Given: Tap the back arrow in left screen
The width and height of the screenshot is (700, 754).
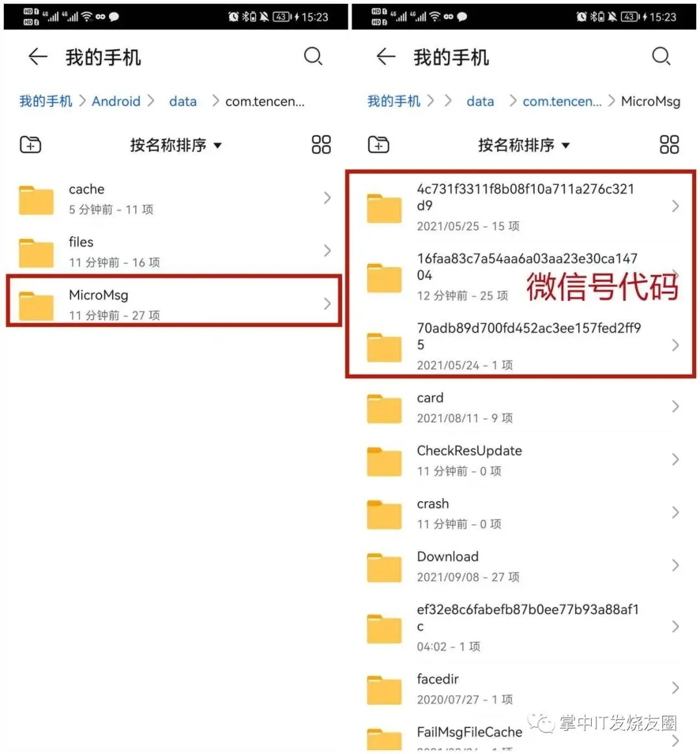Looking at the screenshot, I should [x=38, y=57].
